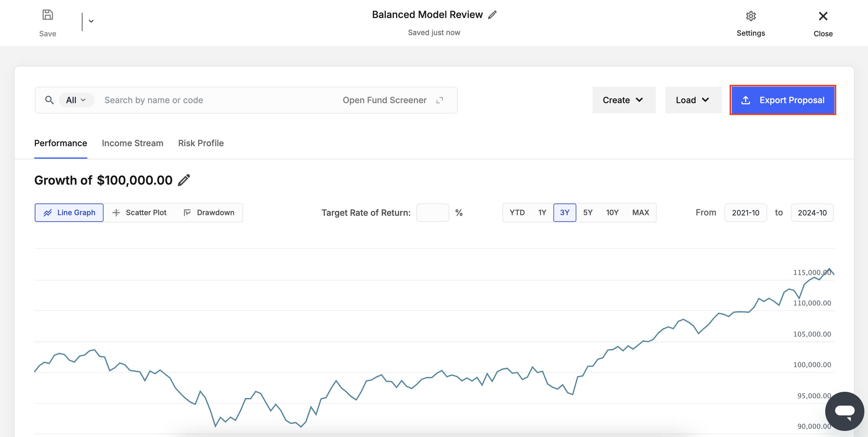Image resolution: width=868 pixels, height=437 pixels.
Task: Click the Save floppy disk icon
Action: pos(48,15)
